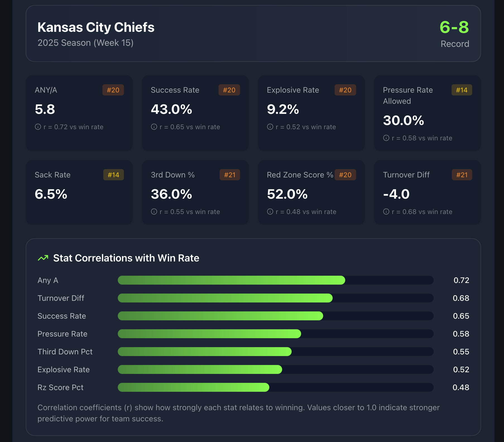This screenshot has width=504, height=442.
Task: Click the Turnover Diff correlation bar
Action: 225,298
